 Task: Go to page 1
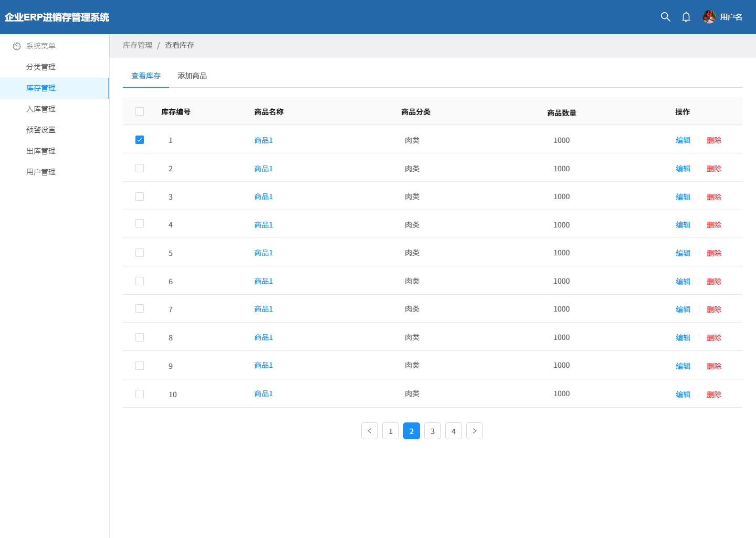[391, 431]
